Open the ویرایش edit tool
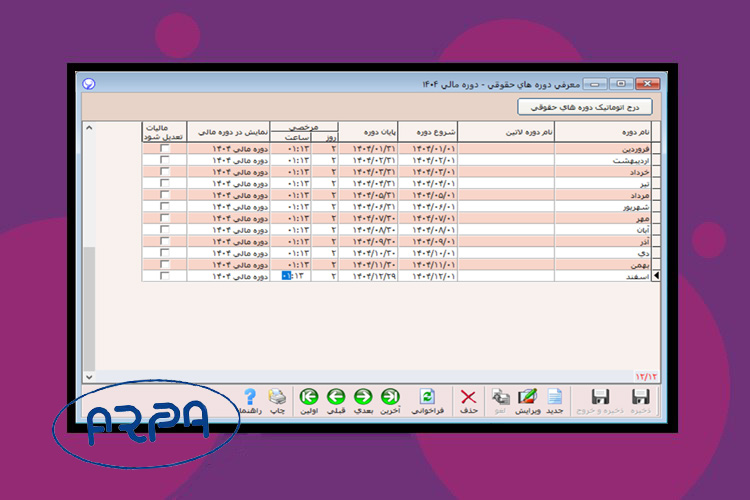This screenshot has width=750, height=500. (x=527, y=397)
